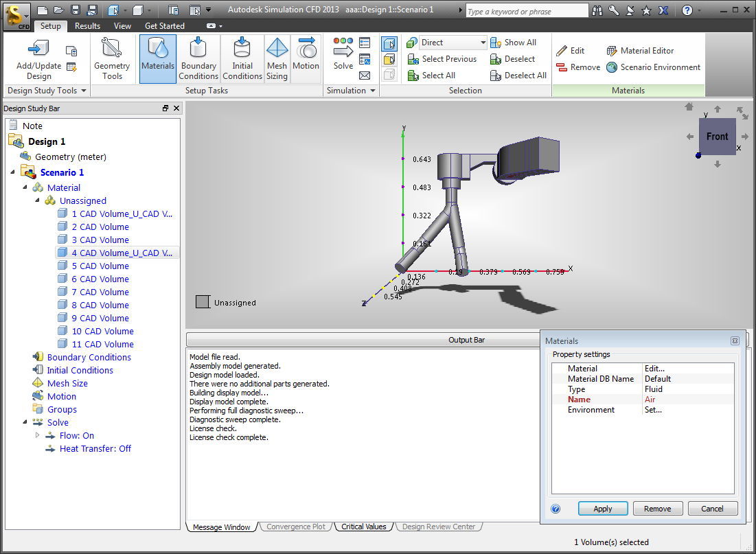Screen dimensions: 756x554
Task: Toggle surface selection mode icon
Action: click(389, 59)
